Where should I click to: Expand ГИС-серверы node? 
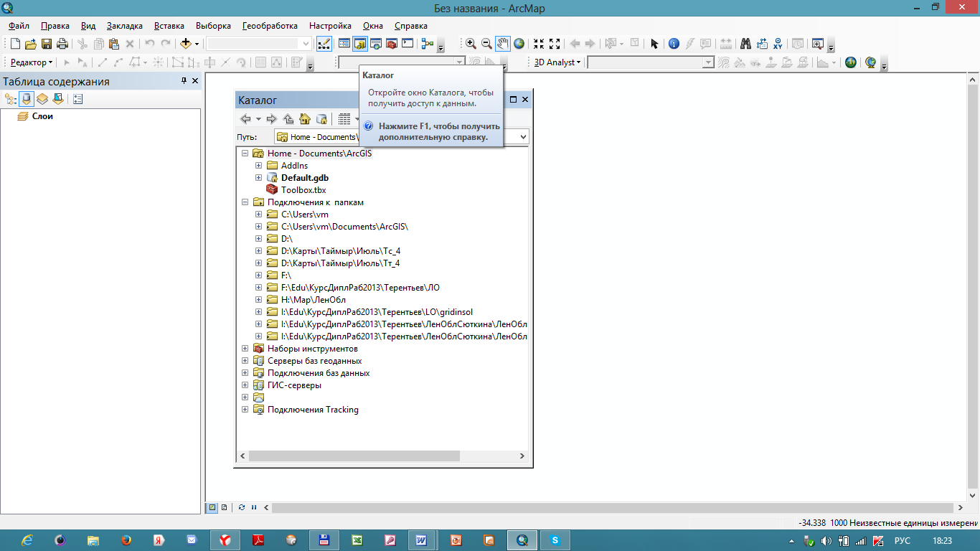pyautogui.click(x=245, y=385)
